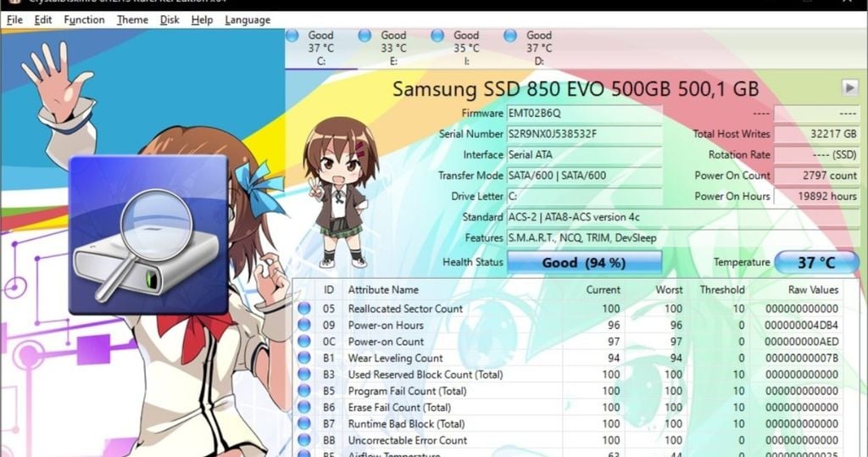Click the Power On Hours value 19892 hours
Viewport: 868px width, 457px height.
[816, 196]
